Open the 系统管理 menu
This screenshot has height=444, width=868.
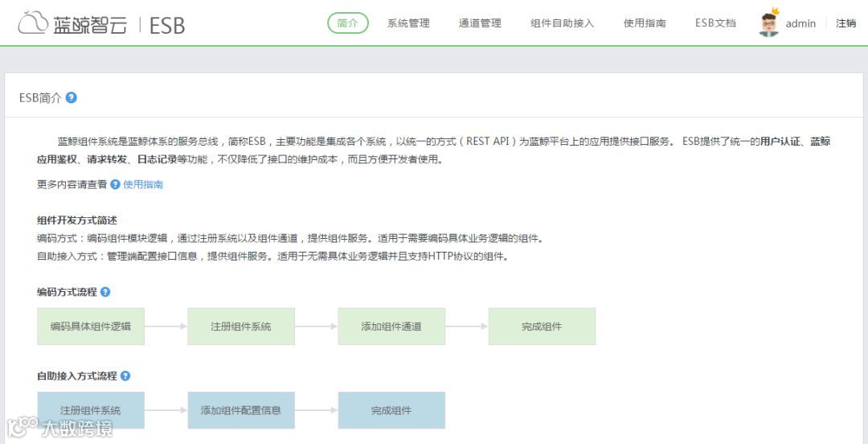pos(408,23)
